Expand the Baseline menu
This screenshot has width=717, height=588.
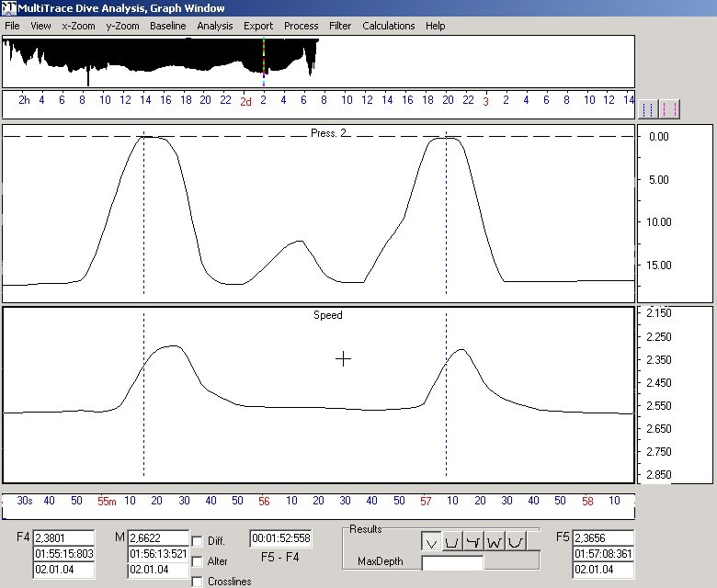[167, 26]
